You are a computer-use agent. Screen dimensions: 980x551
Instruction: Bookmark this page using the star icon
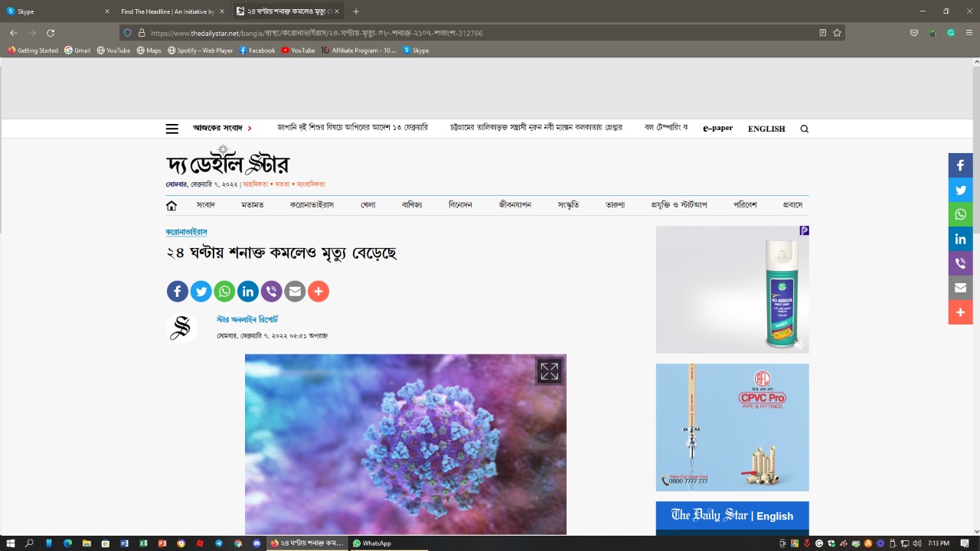(x=837, y=33)
